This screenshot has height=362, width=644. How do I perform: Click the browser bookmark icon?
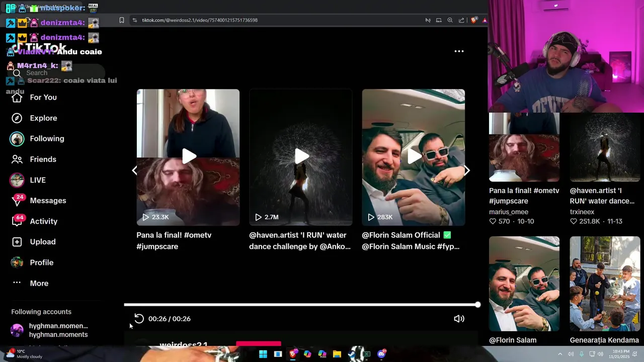(122, 20)
